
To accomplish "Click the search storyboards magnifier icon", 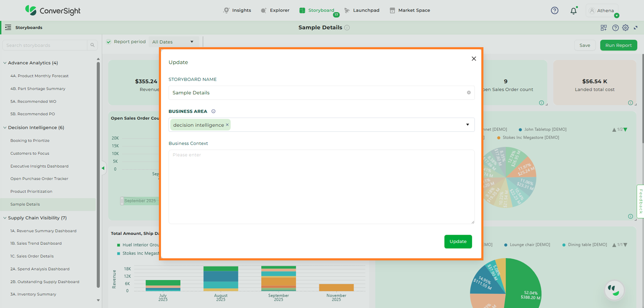I will [x=92, y=45].
